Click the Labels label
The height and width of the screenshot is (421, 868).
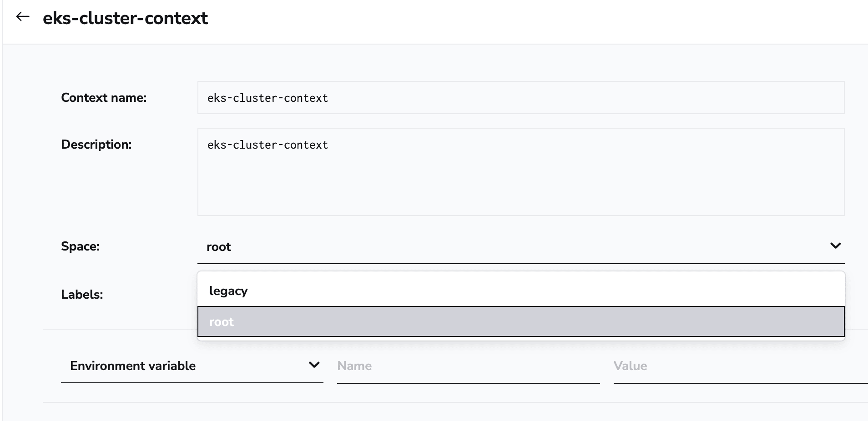[x=82, y=295]
